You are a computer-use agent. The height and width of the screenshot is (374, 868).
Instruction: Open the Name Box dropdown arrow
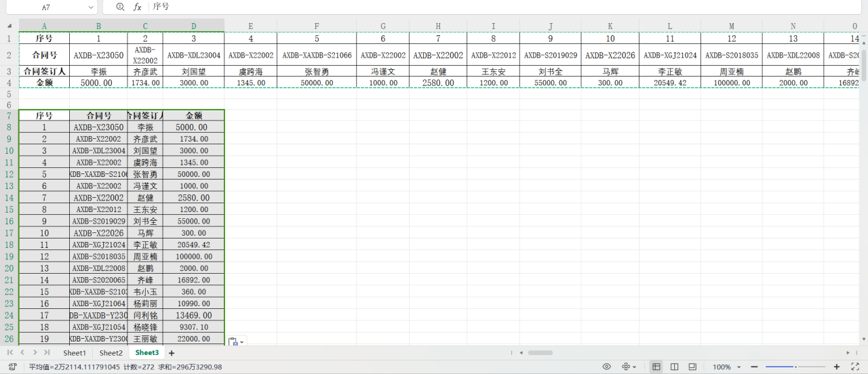[91, 7]
